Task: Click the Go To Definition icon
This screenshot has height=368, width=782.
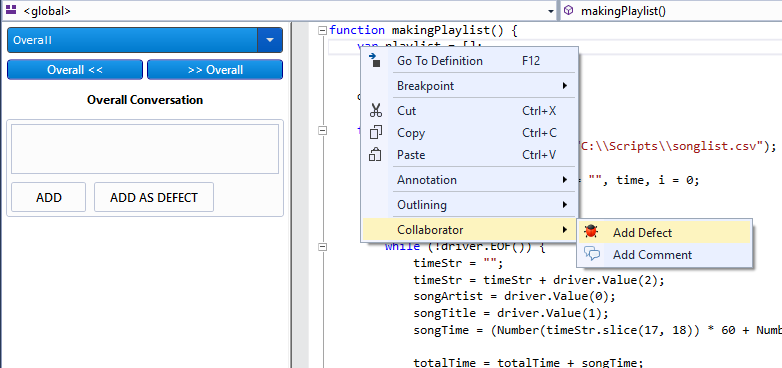Action: (x=375, y=60)
